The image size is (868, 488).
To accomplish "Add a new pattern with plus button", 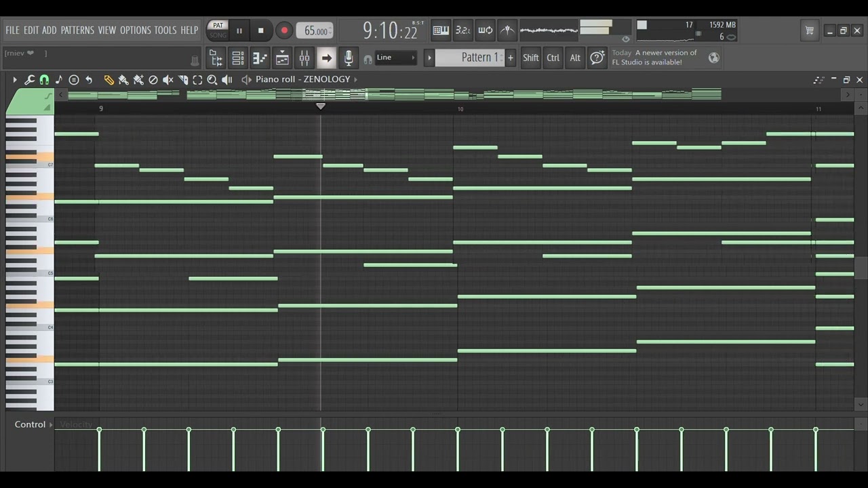I will [x=510, y=58].
